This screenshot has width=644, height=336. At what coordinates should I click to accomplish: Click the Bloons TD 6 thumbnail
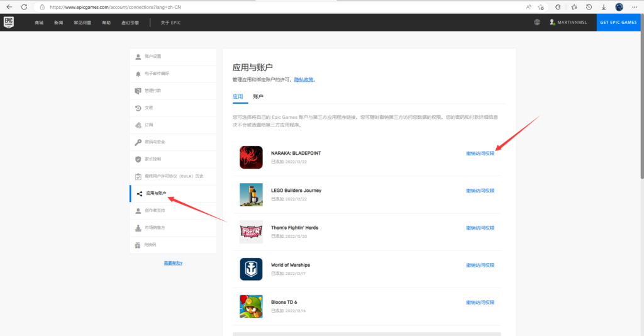(x=251, y=306)
